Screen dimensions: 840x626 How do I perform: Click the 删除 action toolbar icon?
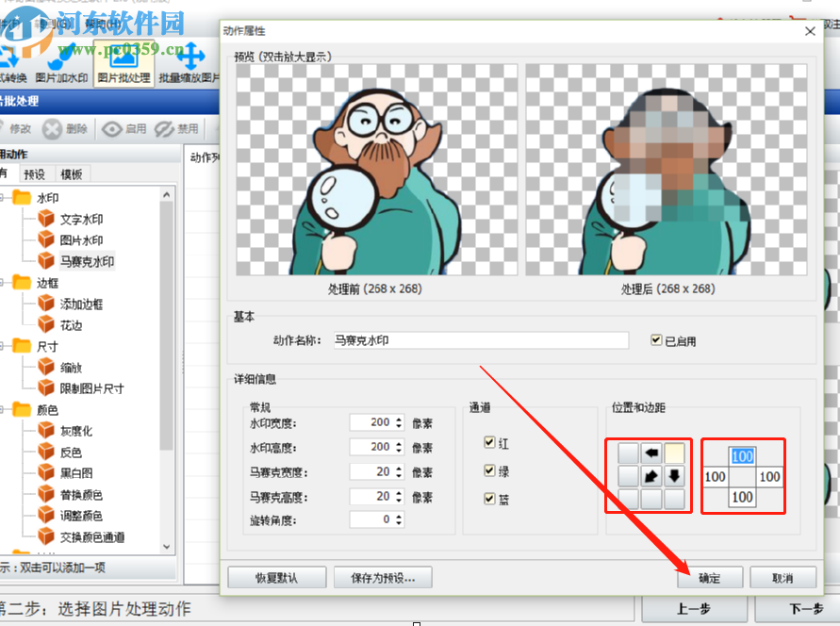[x=65, y=129]
